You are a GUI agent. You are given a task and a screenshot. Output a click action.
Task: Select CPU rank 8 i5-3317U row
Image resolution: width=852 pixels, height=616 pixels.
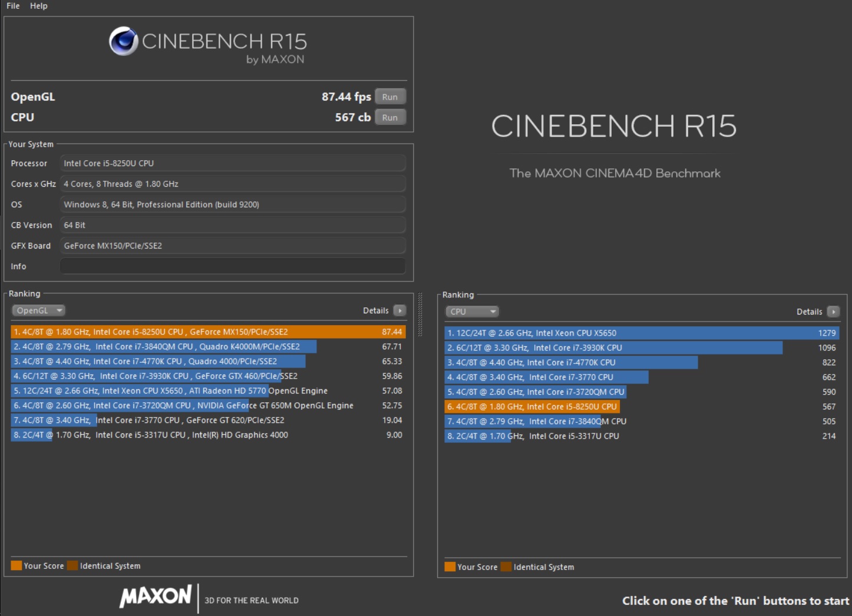tap(642, 436)
